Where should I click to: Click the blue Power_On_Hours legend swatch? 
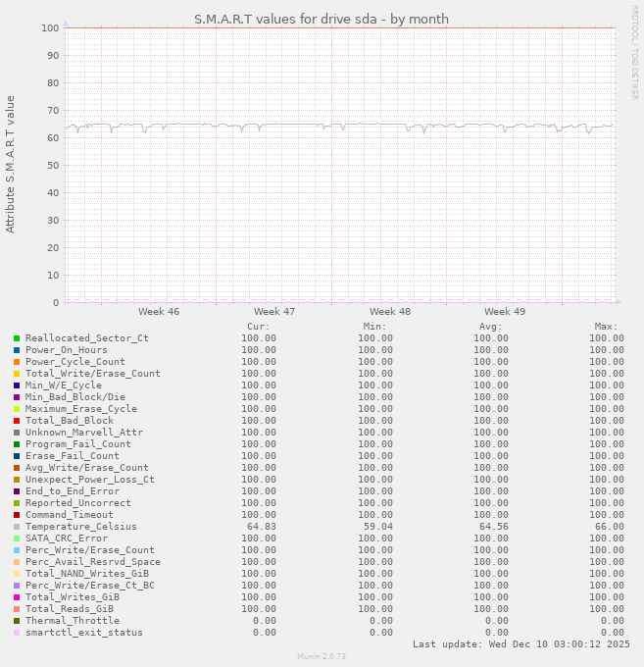[x=17, y=350]
